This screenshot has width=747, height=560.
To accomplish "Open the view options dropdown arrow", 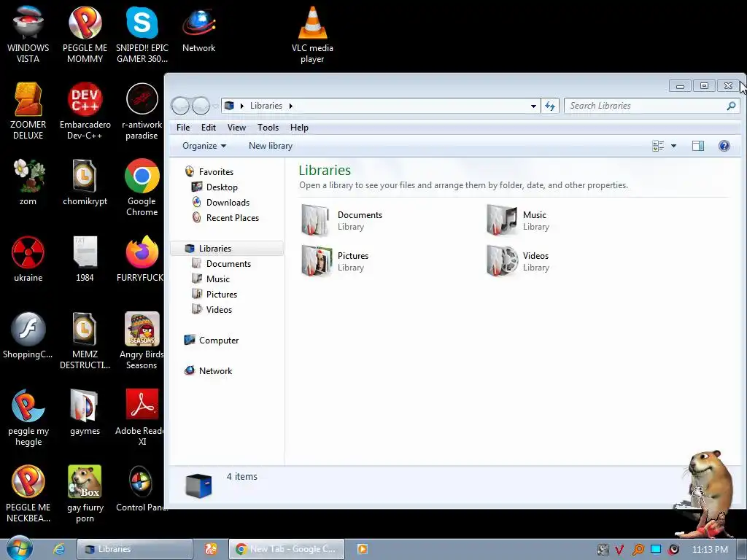I will pos(673,146).
